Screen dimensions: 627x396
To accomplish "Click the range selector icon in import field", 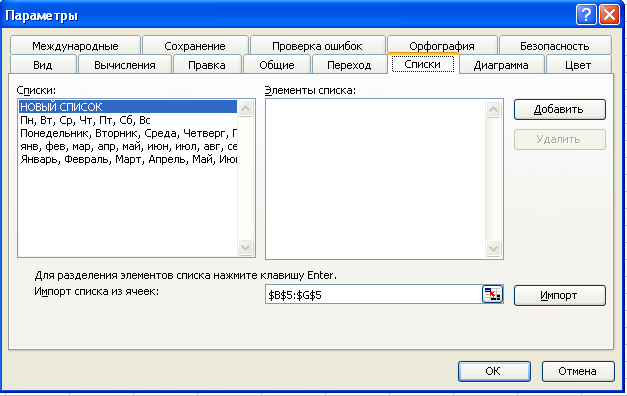I will [492, 294].
